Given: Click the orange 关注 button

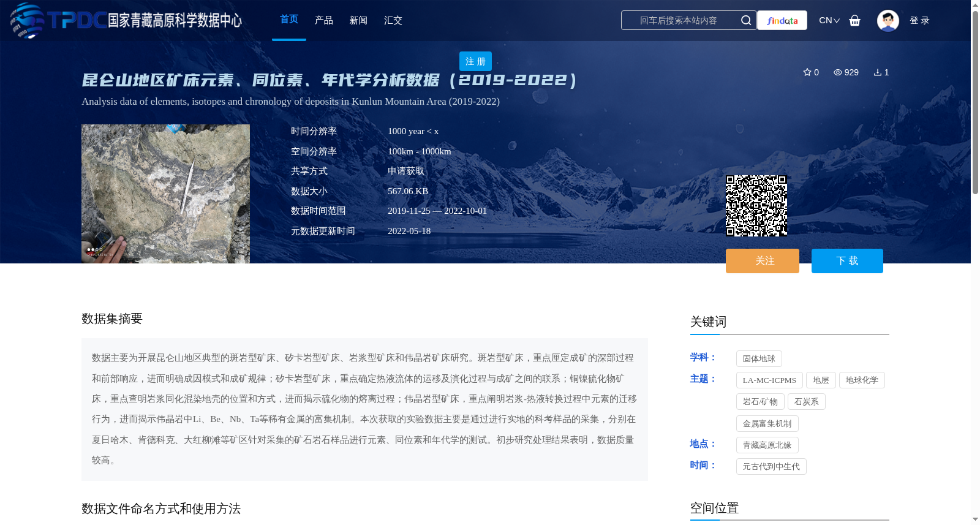Looking at the screenshot, I should click(x=763, y=261).
